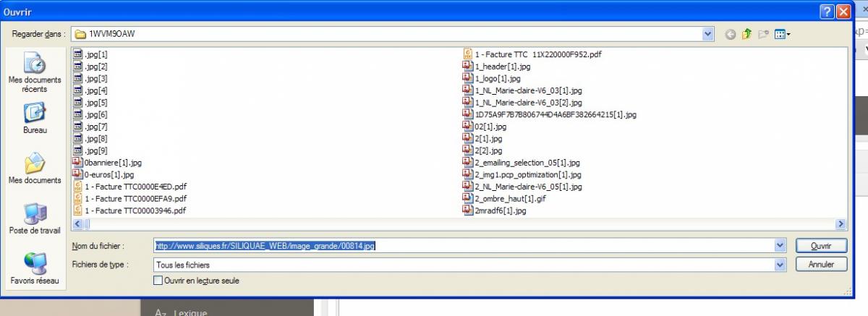Click the horizontal scrollbar left arrow

pyautogui.click(x=77, y=224)
